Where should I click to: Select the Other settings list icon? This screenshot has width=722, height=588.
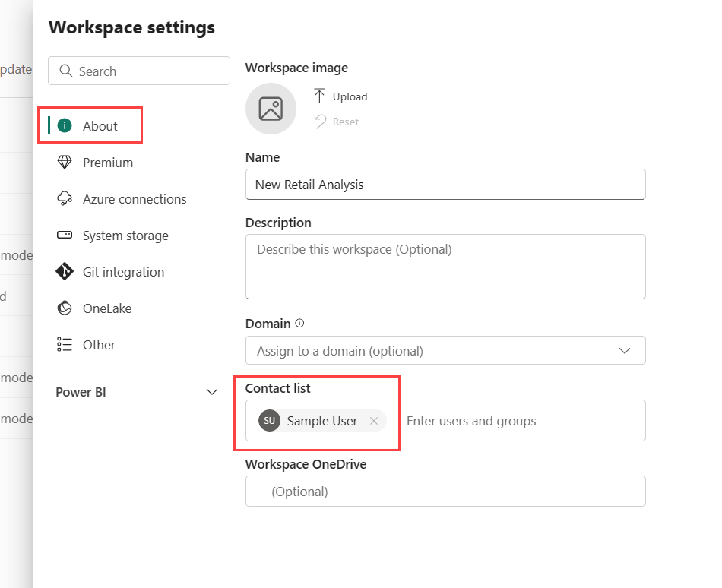(65, 344)
